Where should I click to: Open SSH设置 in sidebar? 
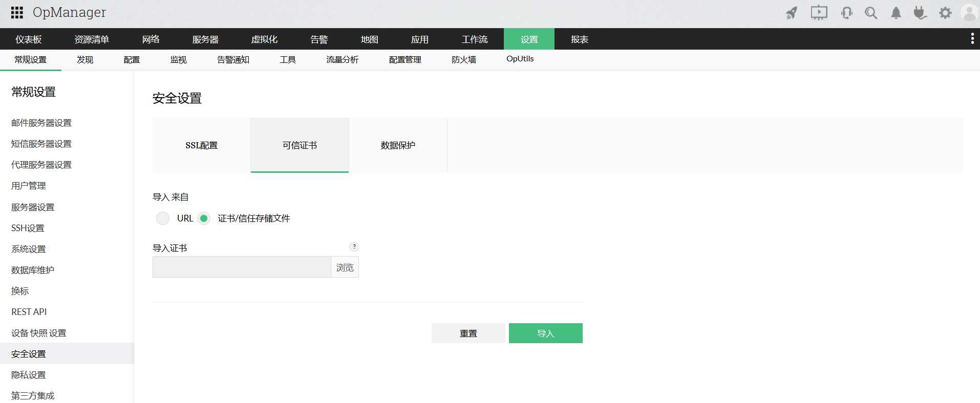pos(28,228)
